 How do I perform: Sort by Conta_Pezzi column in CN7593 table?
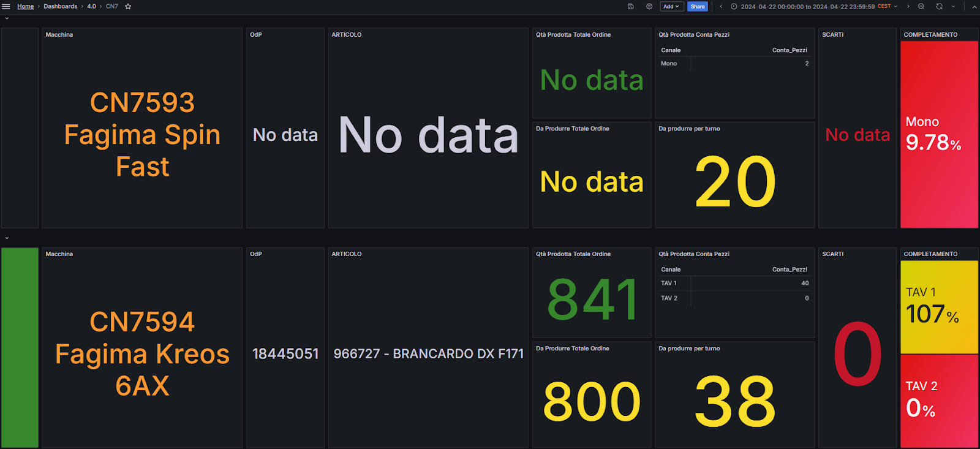[790, 50]
